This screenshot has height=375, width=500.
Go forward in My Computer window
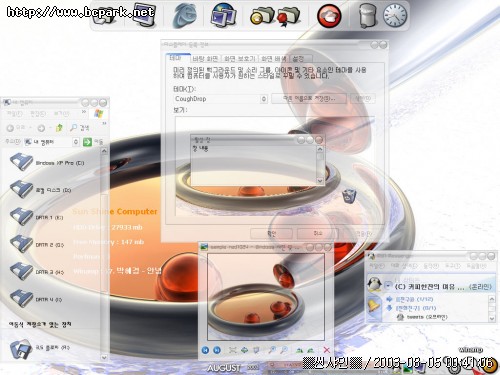41,128
